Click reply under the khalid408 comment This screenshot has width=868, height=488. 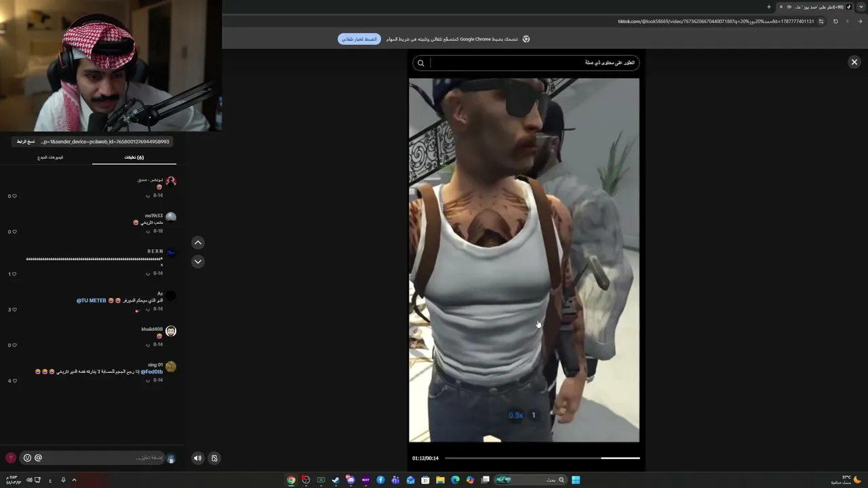pyautogui.click(x=147, y=344)
